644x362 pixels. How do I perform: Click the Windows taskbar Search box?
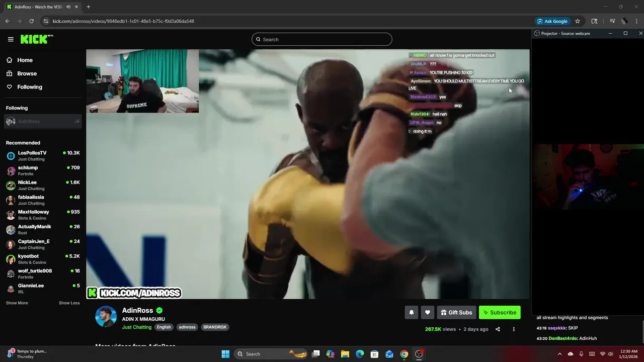[272, 354]
